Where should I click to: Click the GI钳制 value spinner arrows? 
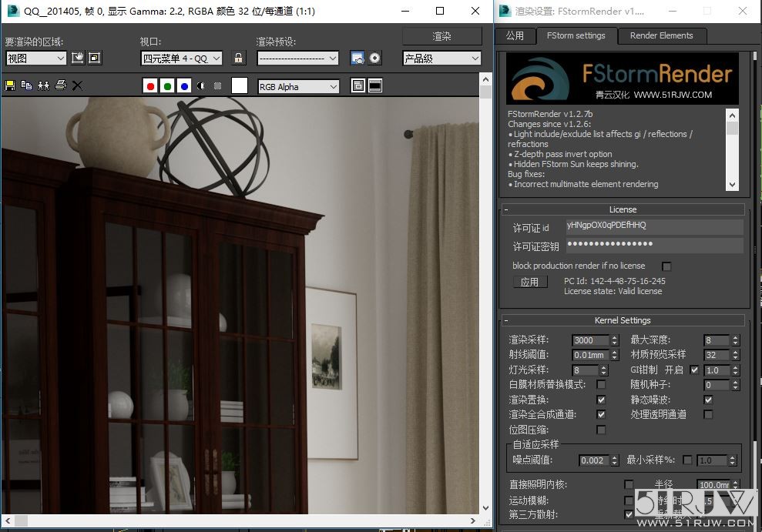(x=735, y=370)
